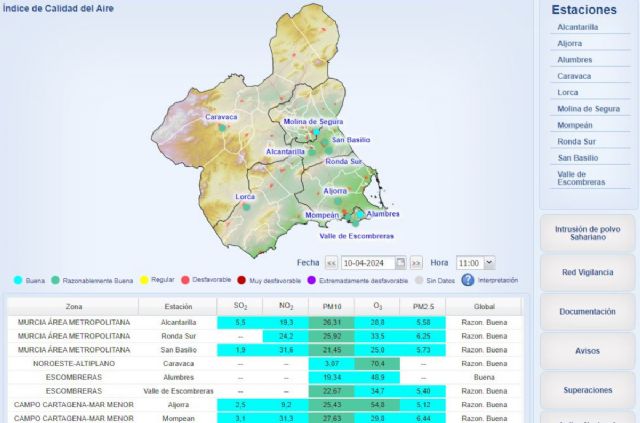The width and height of the screenshot is (640, 423).
Task: Open the Hora 11:00 dropdown
Action: click(x=475, y=263)
